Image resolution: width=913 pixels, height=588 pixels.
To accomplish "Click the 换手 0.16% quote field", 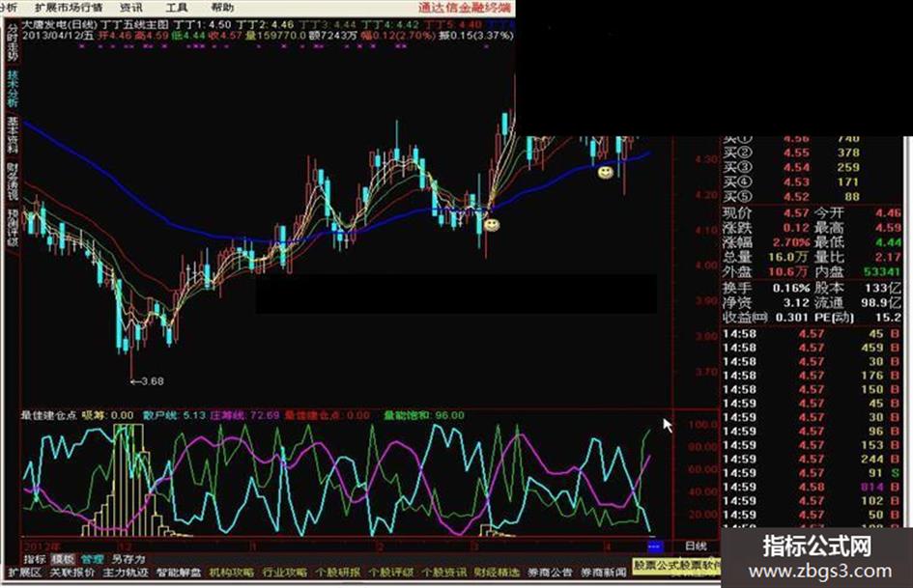I will pyautogui.click(x=766, y=288).
